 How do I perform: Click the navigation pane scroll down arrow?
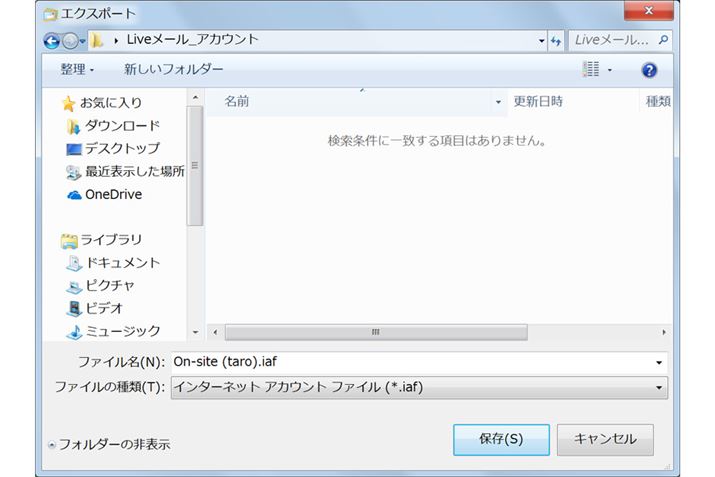pyautogui.click(x=195, y=332)
